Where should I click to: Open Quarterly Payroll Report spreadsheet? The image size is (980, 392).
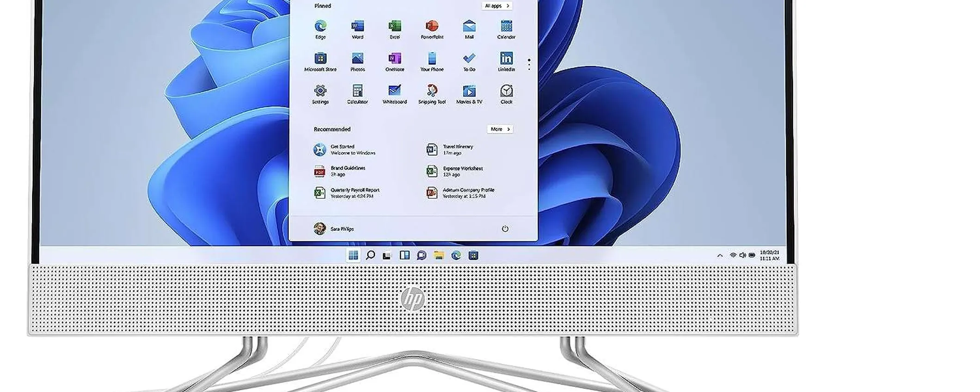(x=347, y=193)
